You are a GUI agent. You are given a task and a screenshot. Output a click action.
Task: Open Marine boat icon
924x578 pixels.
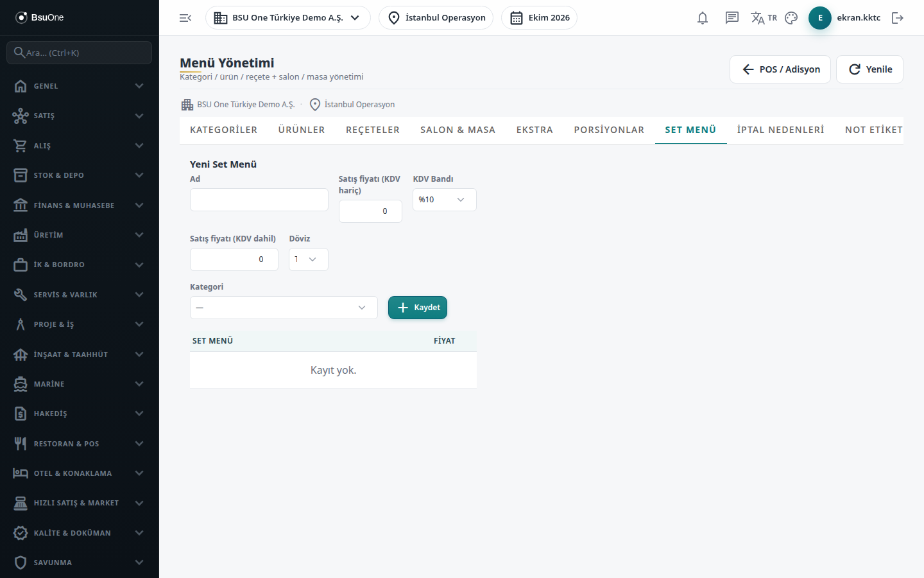pyautogui.click(x=21, y=384)
